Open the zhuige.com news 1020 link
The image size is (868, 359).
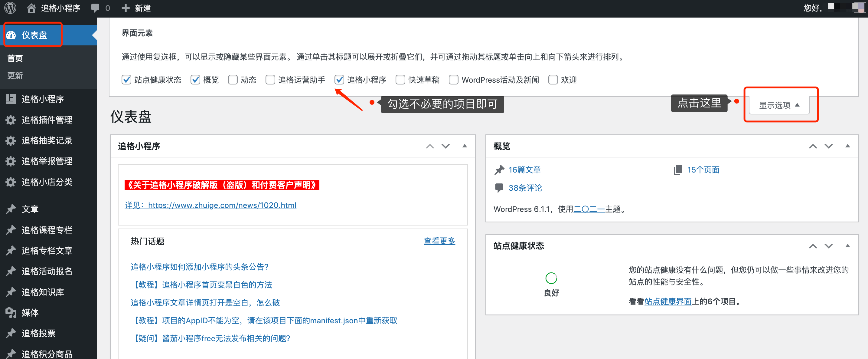coord(210,205)
